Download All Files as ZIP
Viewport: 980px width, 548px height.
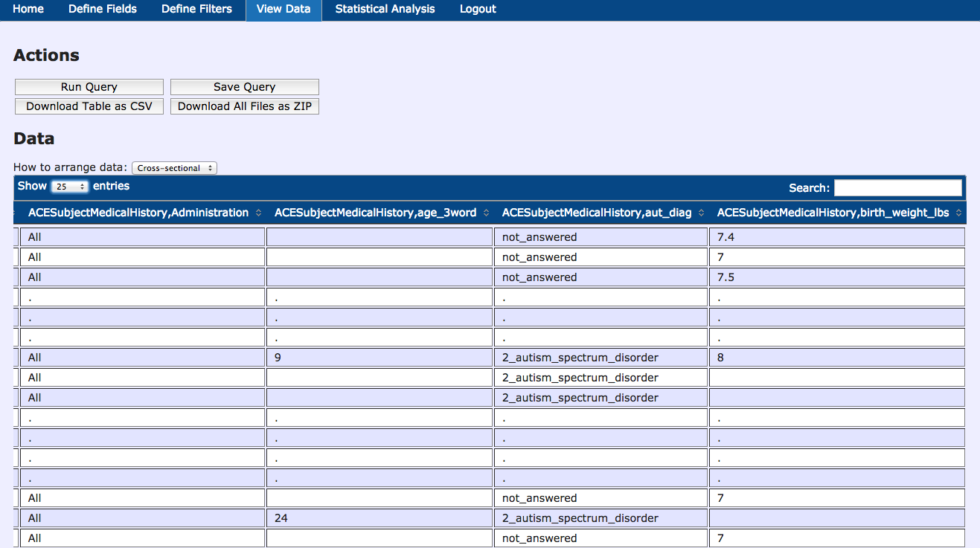244,106
